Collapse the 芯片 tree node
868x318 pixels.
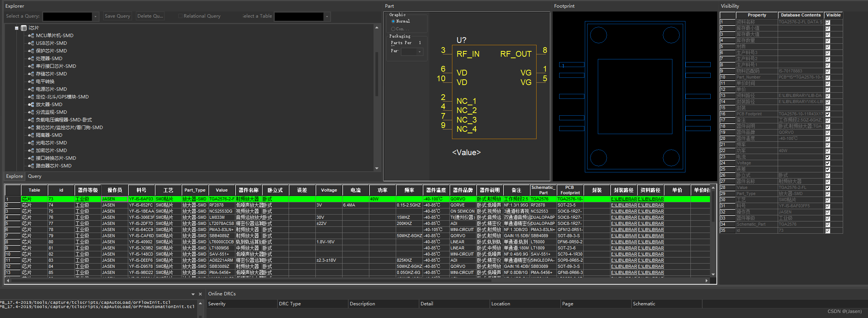[16, 28]
